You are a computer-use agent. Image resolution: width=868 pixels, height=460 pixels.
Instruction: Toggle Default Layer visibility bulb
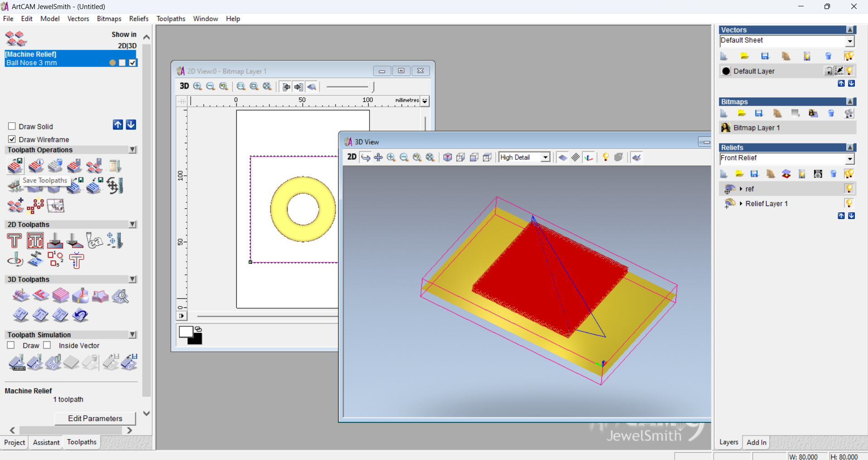[x=849, y=71]
